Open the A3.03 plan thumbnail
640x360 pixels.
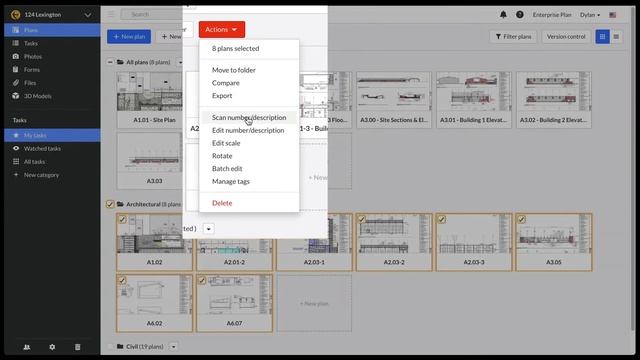150,161
